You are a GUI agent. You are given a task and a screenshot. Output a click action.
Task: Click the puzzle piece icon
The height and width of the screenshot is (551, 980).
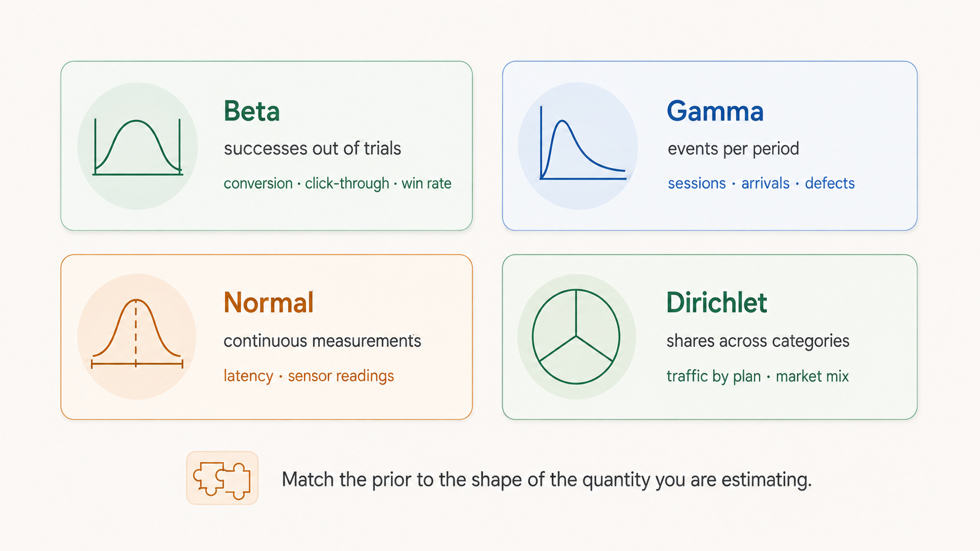click(x=222, y=478)
